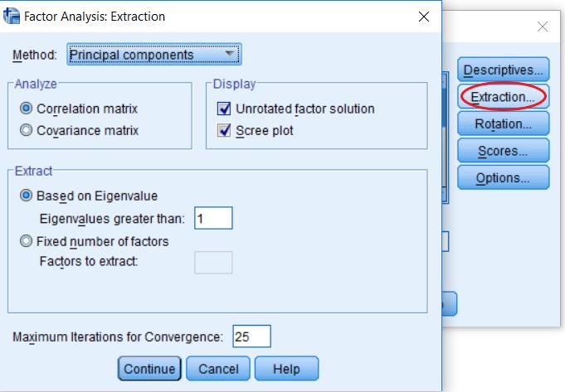Open the Scores dialog
Screen dimensions: 565x392
[x=503, y=151]
